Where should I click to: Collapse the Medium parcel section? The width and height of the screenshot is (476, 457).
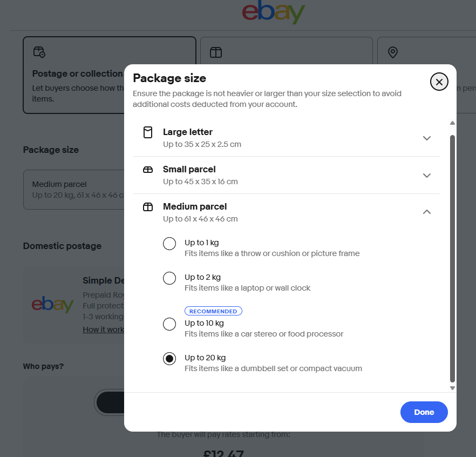pyautogui.click(x=427, y=212)
